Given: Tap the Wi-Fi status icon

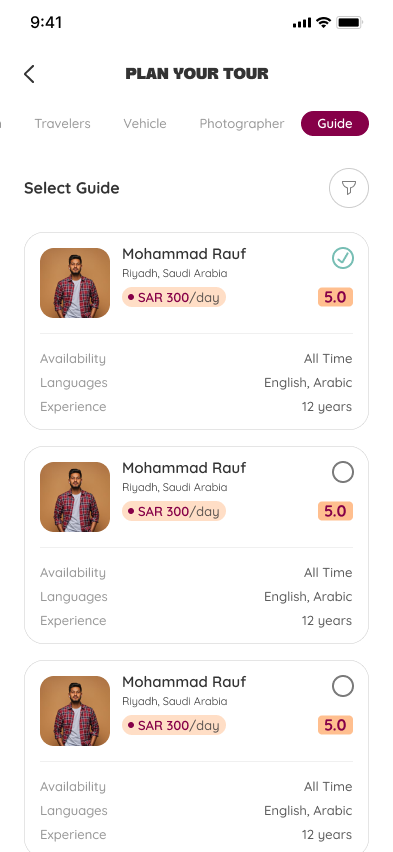Looking at the screenshot, I should pos(323,22).
